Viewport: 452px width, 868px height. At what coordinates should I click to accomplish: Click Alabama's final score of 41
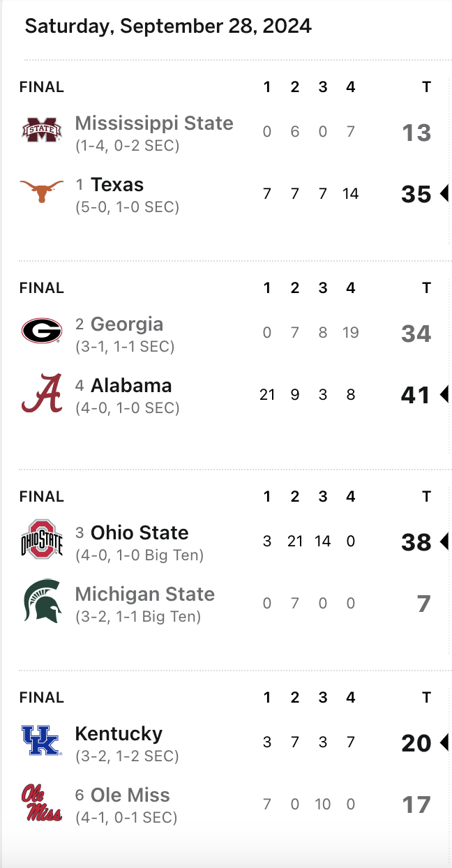point(416,395)
